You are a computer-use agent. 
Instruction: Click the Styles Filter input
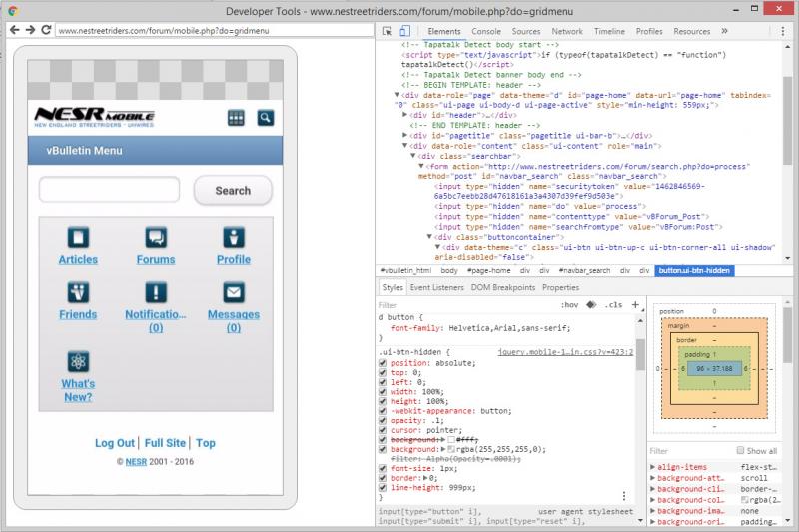click(466, 305)
